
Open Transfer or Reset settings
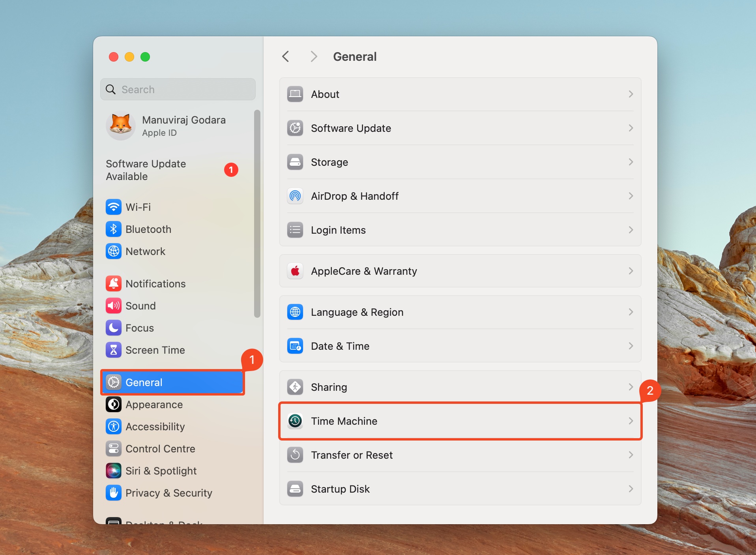(x=460, y=455)
